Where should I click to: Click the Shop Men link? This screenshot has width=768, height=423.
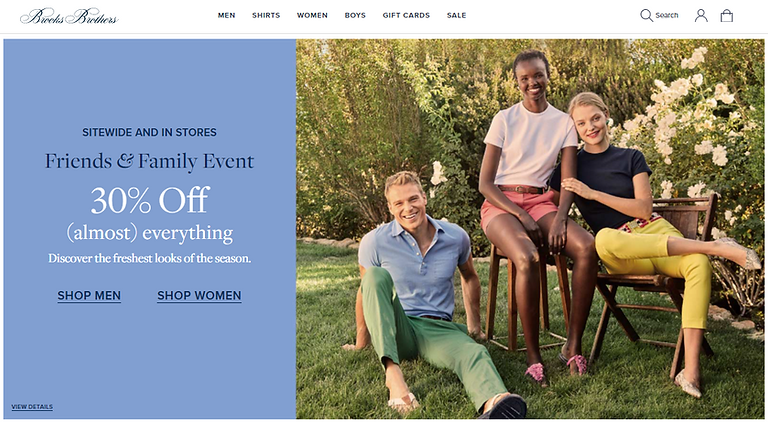(89, 296)
